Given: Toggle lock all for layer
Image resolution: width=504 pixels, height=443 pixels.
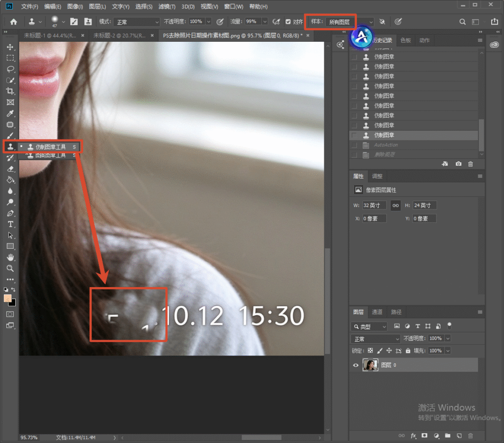Looking at the screenshot, I should point(408,351).
